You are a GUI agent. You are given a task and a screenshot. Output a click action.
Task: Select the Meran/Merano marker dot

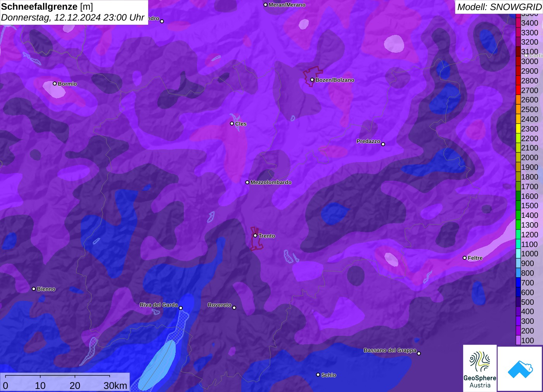click(265, 5)
